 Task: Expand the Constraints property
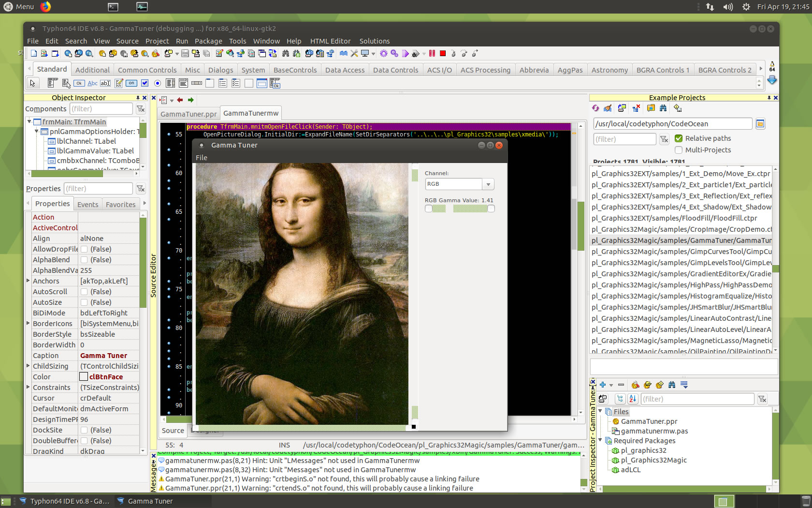coord(28,387)
